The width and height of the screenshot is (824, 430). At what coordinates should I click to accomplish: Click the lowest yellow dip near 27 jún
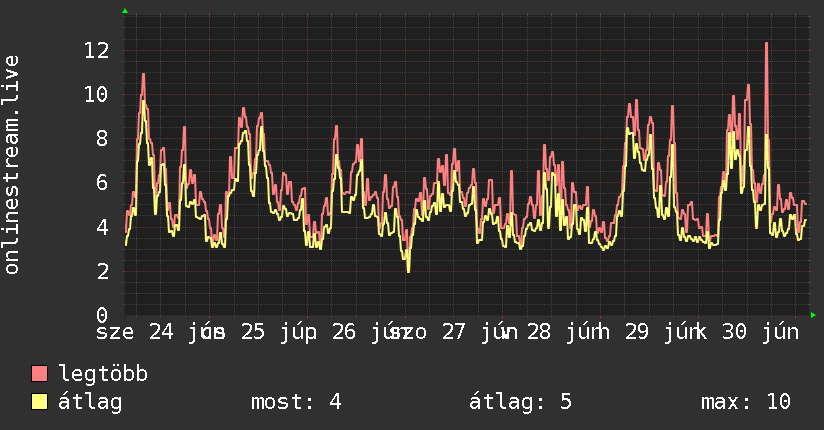tap(408, 270)
